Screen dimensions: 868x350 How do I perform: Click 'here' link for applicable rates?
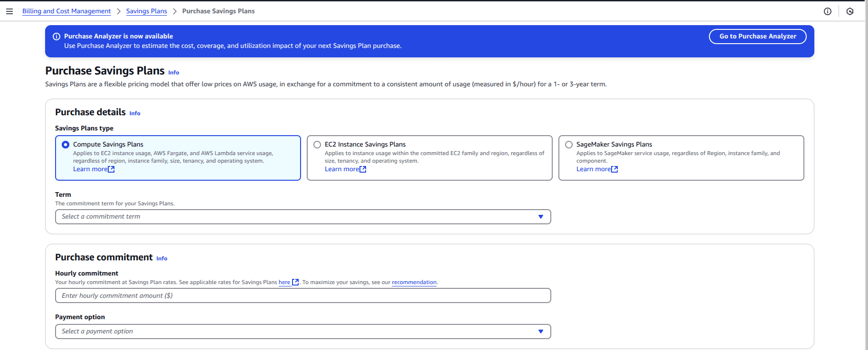click(x=284, y=282)
